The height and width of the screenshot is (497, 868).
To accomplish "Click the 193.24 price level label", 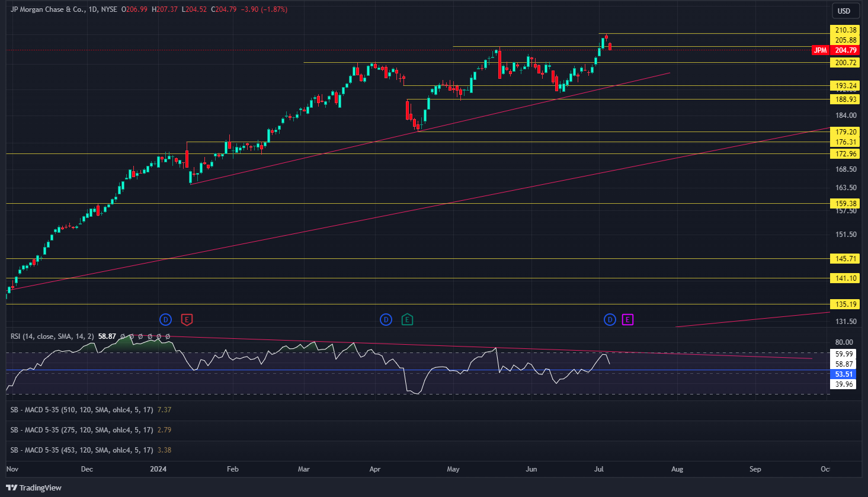I will tap(845, 86).
